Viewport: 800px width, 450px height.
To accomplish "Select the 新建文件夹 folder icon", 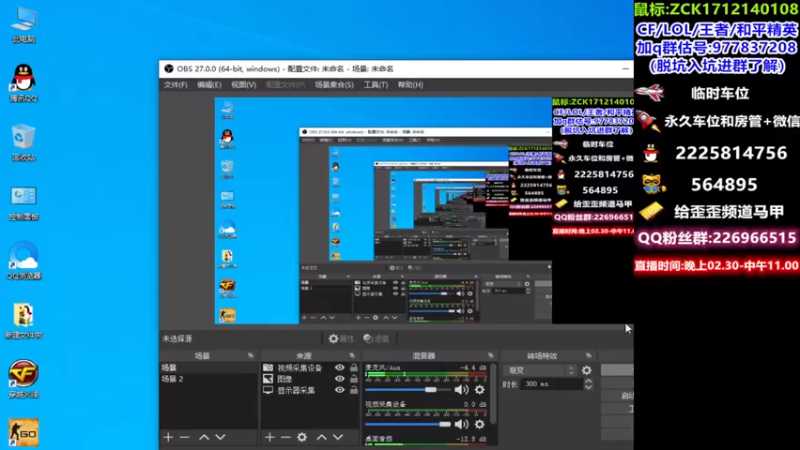I will click(23, 320).
